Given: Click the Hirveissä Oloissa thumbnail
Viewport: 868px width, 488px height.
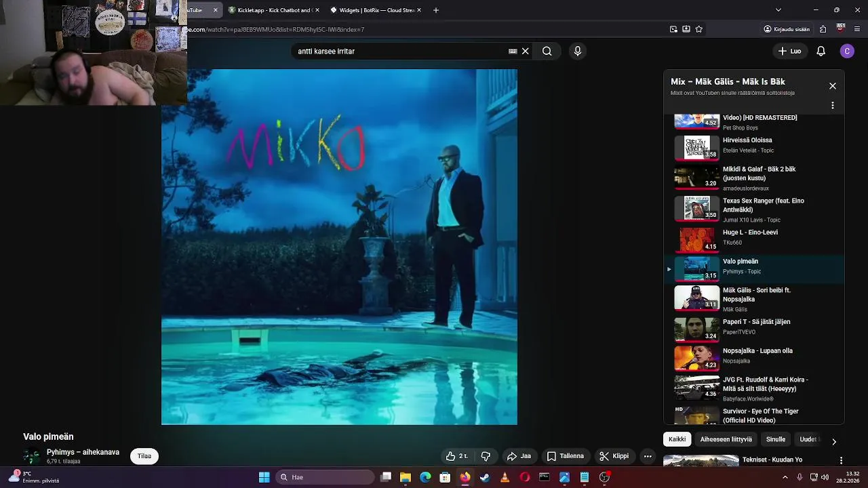Looking at the screenshot, I should pos(696,147).
